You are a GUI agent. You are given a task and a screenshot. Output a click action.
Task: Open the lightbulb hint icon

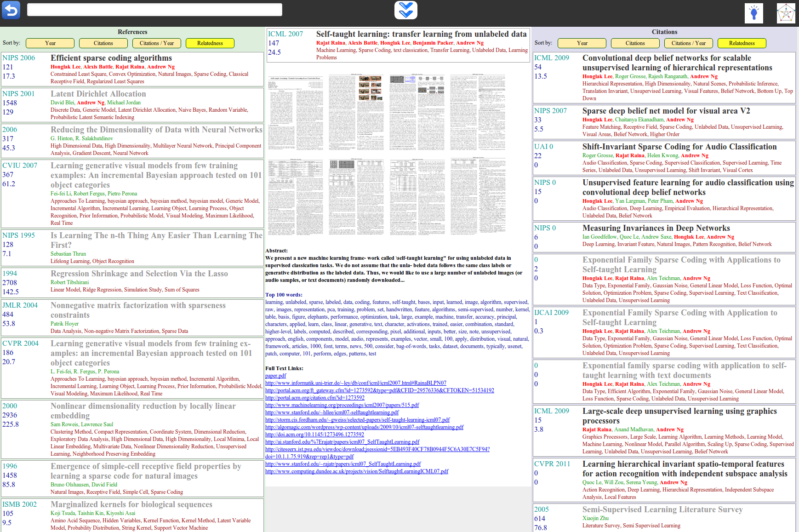coord(753,13)
